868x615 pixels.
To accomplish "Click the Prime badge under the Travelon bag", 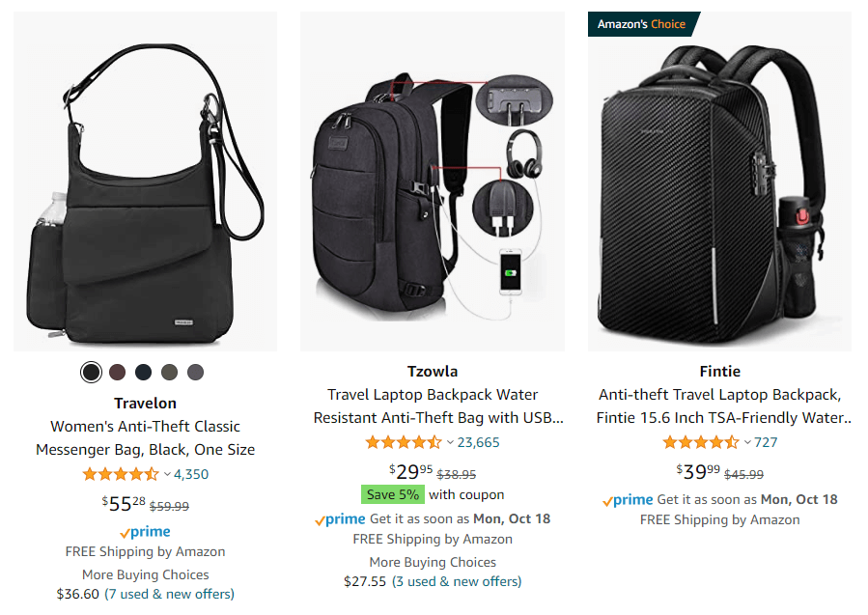I will tap(145, 530).
